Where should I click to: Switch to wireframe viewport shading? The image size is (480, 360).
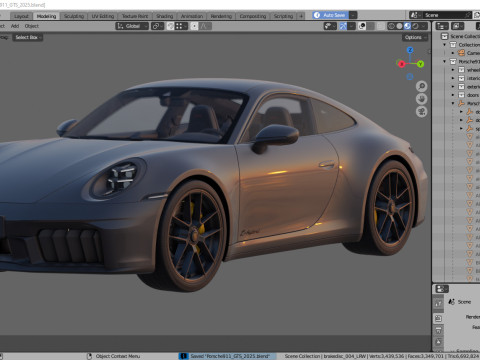tap(391, 26)
